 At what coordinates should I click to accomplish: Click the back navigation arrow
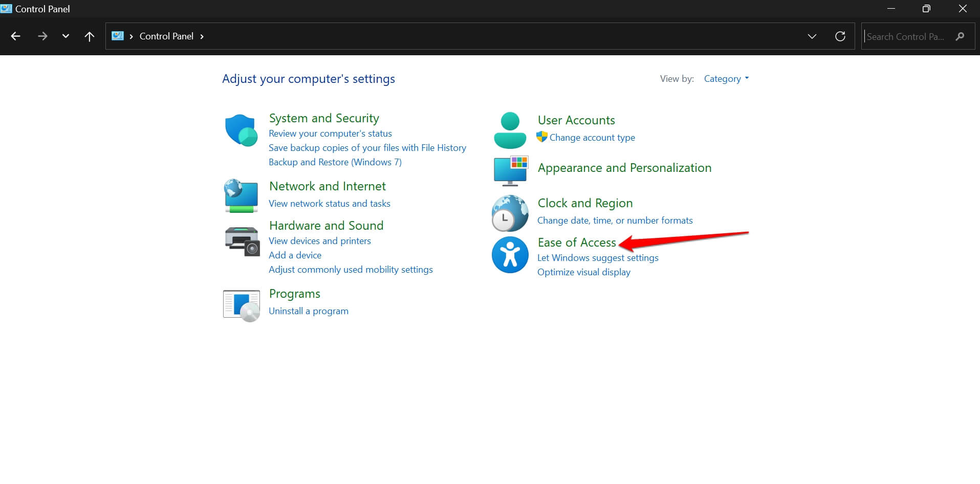pos(16,36)
